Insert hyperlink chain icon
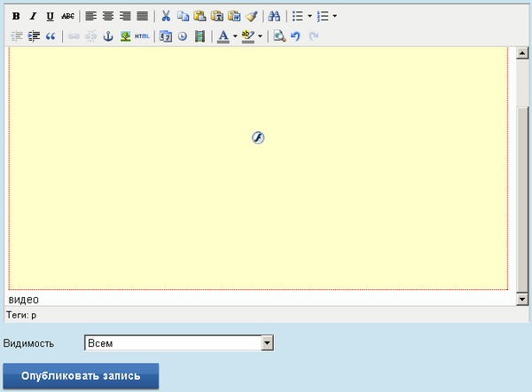The width and height of the screenshot is (532, 392). point(74,36)
